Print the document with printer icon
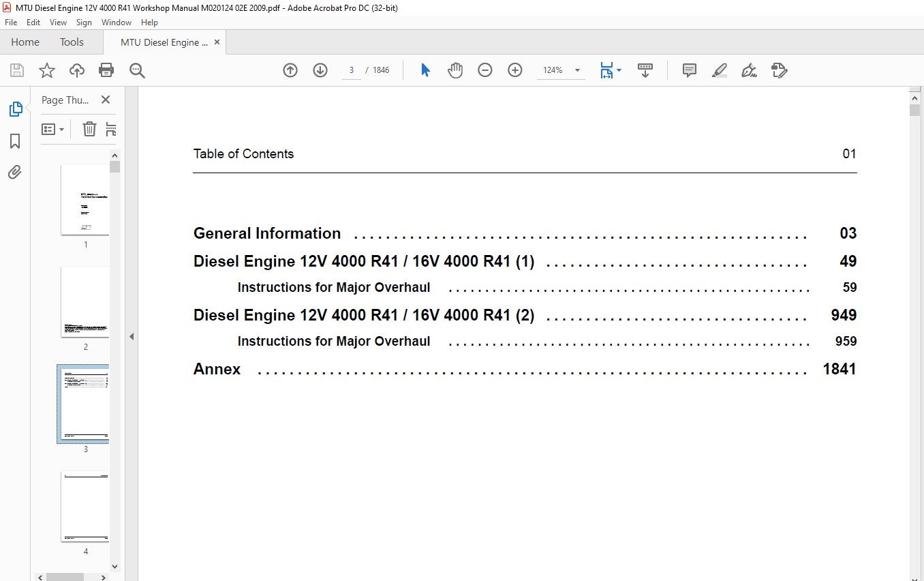This screenshot has height=581, width=924. [106, 70]
